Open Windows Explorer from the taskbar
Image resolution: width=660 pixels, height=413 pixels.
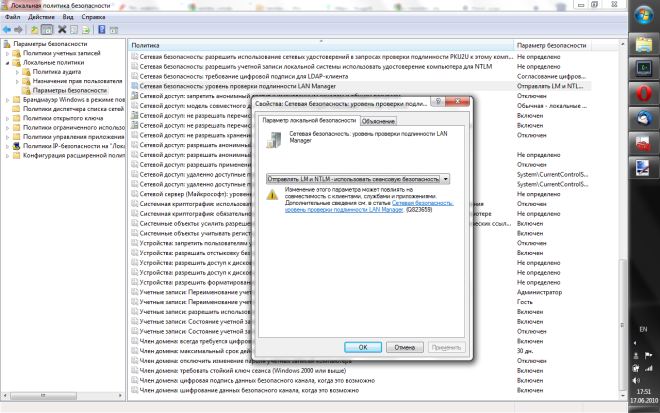[644, 44]
